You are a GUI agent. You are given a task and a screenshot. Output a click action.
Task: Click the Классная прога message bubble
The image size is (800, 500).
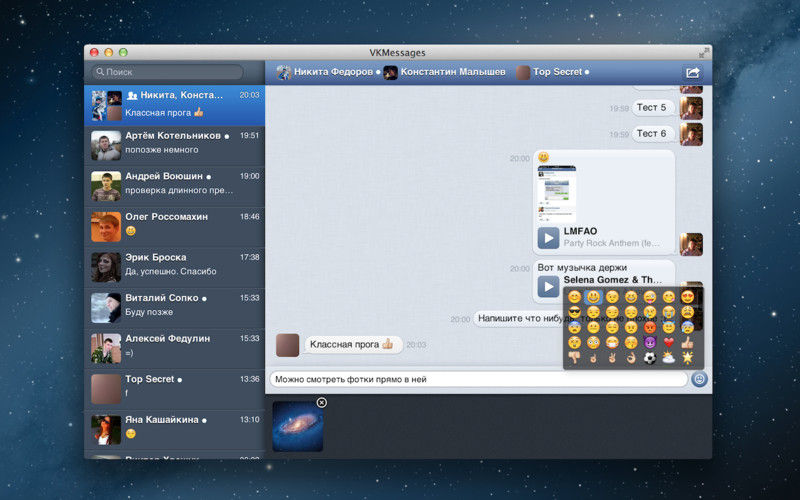pyautogui.click(x=353, y=344)
